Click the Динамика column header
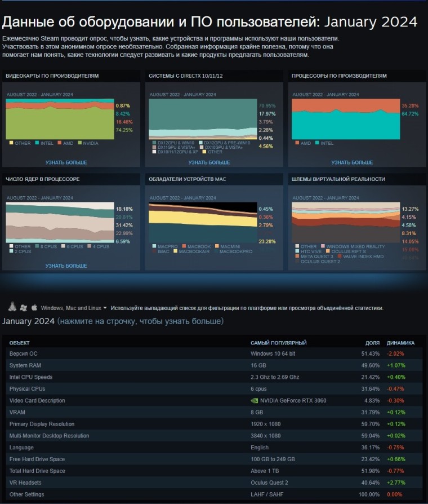This screenshot has height=504, width=428. pos(400,343)
